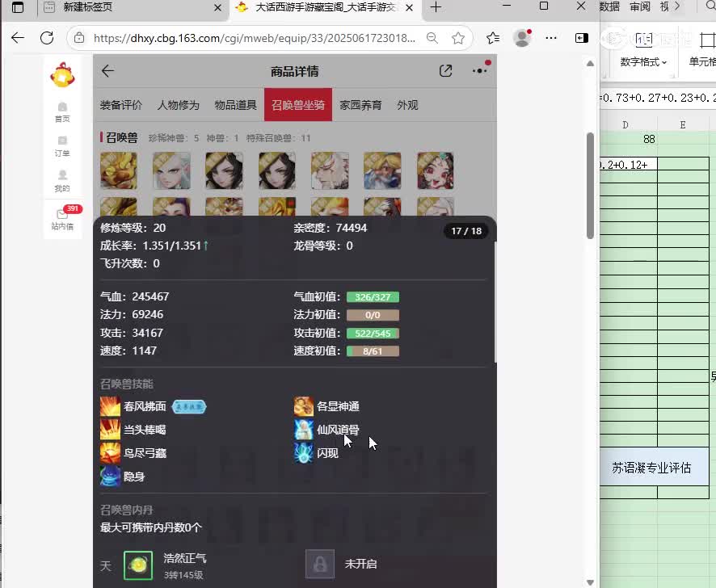The image size is (716, 588).
Task: Click the 气血初值 326/327 bar
Action: 373,297
